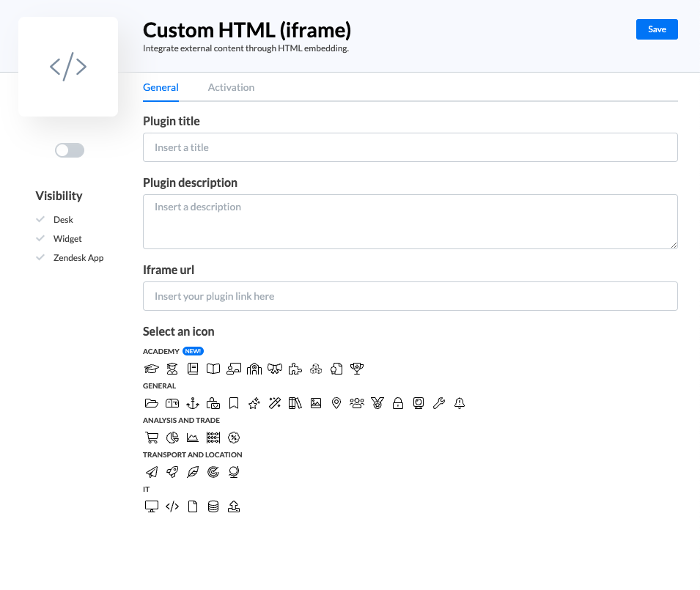Screen dimensions: 700x590
Task: Focus the Plugin title input field
Action: coord(410,147)
